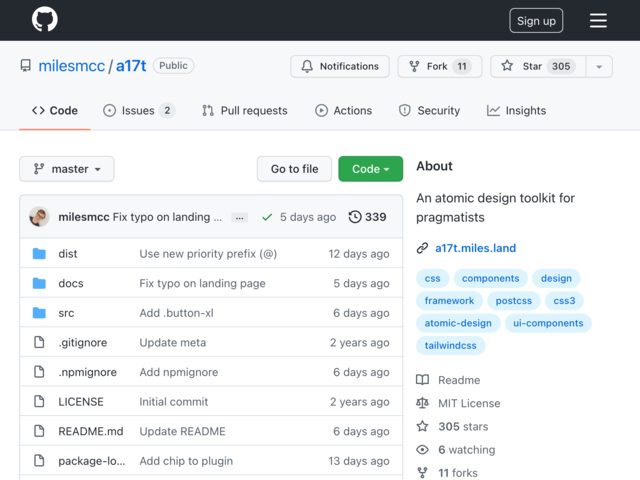Click the link chain icon beside a17t.miles.land
Screen dimensions: 640x480
[x=422, y=248]
